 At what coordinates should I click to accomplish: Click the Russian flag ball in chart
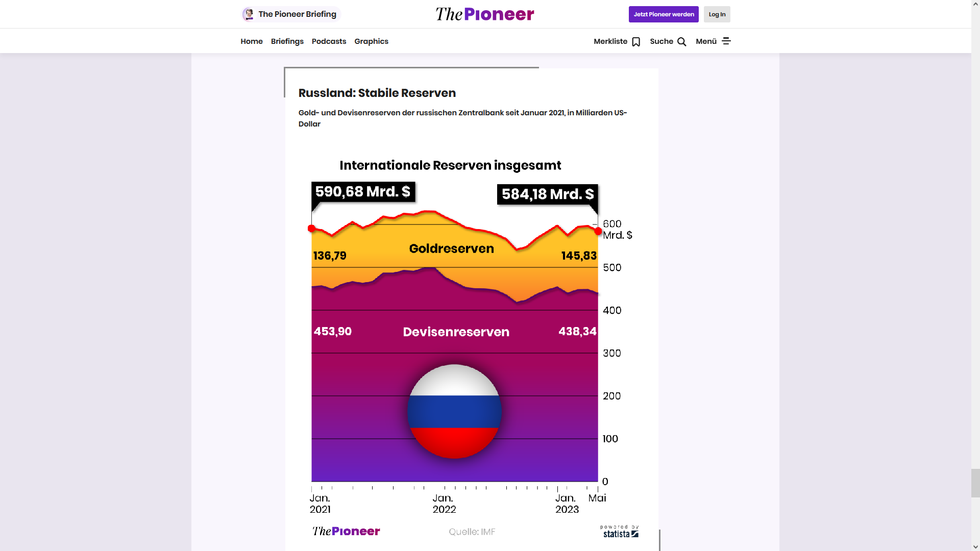tap(454, 411)
